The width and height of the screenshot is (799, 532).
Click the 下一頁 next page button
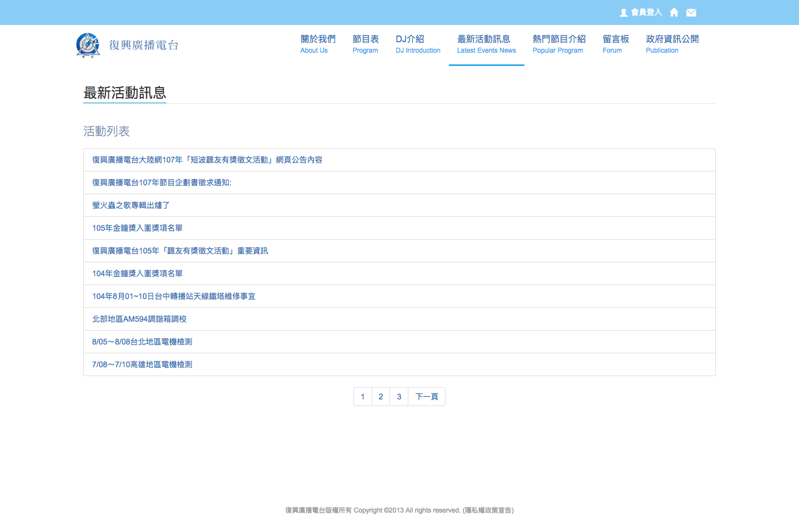click(x=427, y=397)
